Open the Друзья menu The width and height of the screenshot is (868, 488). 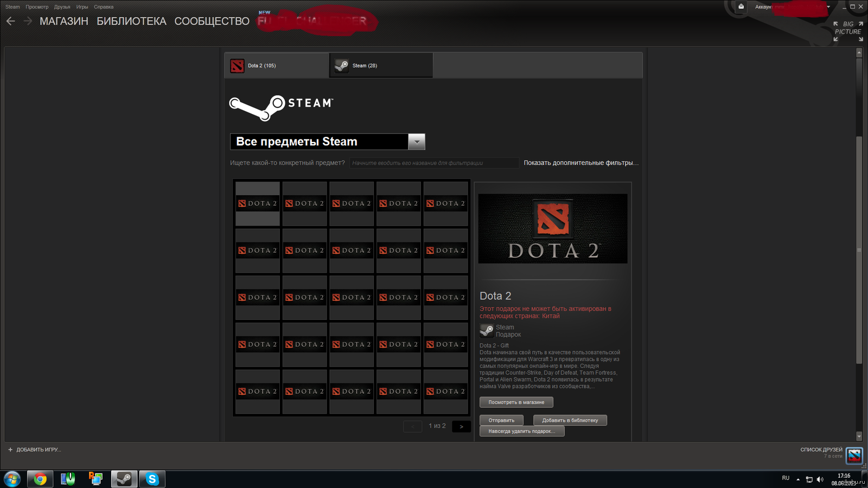click(62, 7)
